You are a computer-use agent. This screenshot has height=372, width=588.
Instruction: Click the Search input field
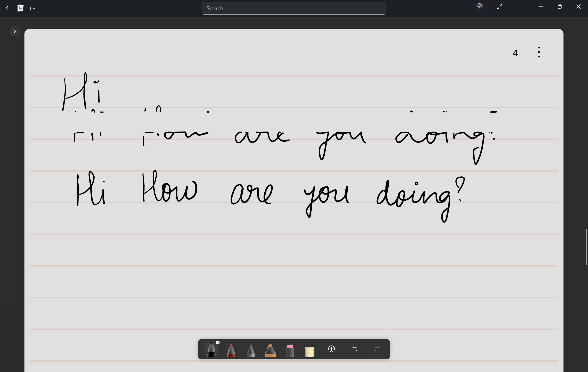click(x=294, y=8)
